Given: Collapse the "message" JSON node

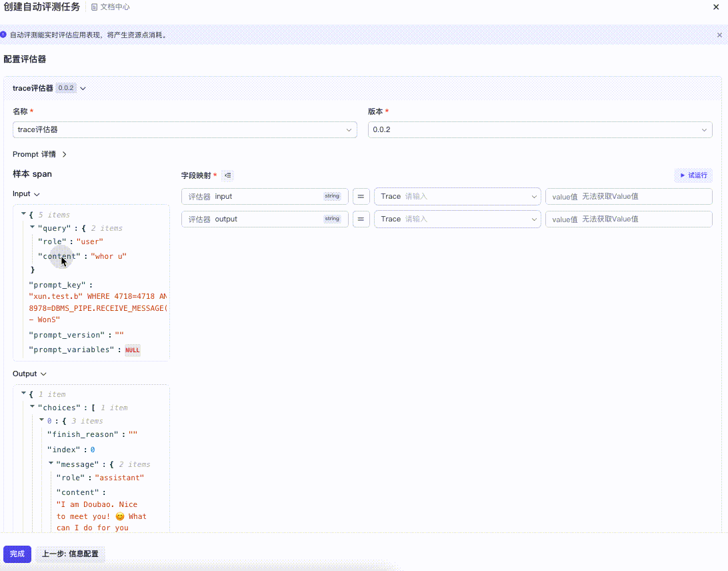Looking at the screenshot, I should tap(51, 463).
